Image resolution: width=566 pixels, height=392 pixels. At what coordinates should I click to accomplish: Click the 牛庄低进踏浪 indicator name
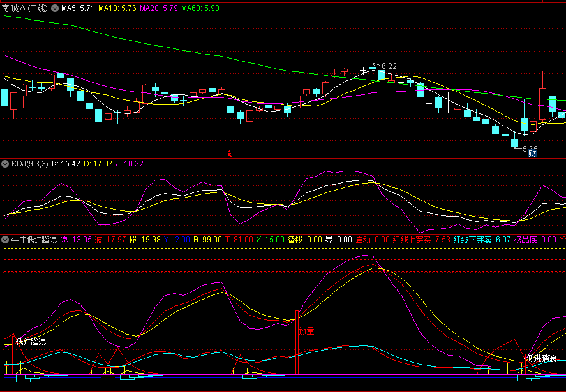[34, 240]
